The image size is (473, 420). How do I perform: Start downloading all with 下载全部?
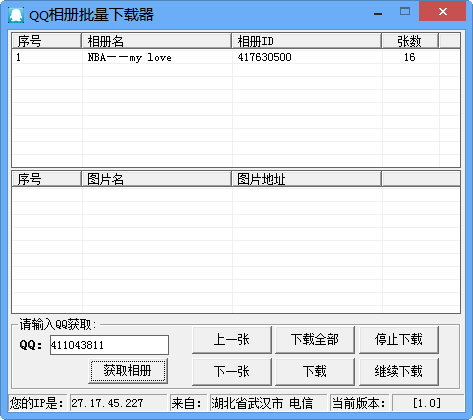tap(315, 340)
